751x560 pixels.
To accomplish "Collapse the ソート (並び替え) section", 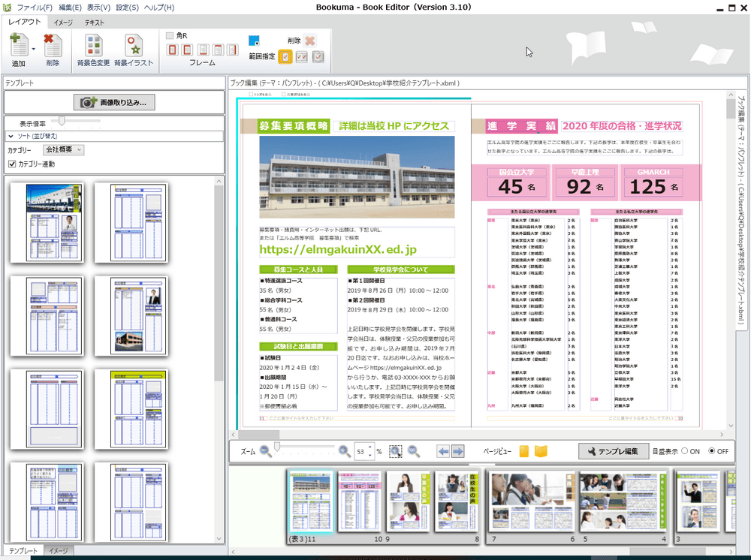I will pos(11,136).
